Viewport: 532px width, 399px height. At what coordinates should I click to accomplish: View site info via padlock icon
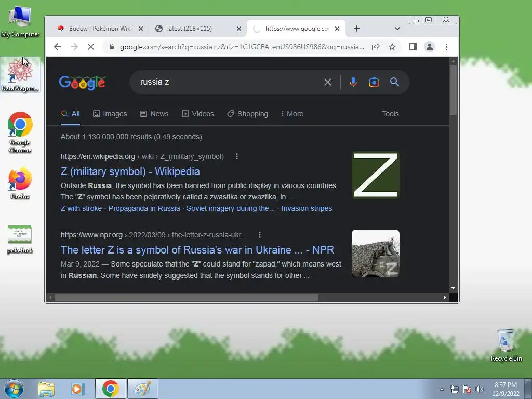(112, 47)
